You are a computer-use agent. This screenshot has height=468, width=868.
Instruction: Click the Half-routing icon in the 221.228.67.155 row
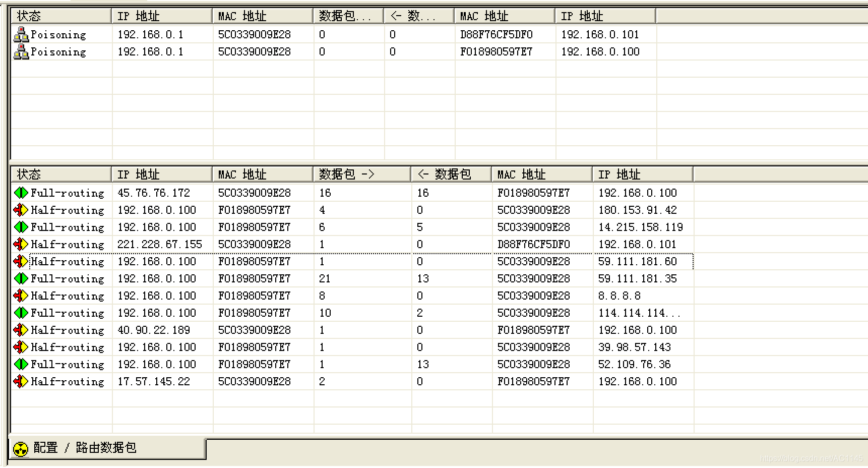21,244
